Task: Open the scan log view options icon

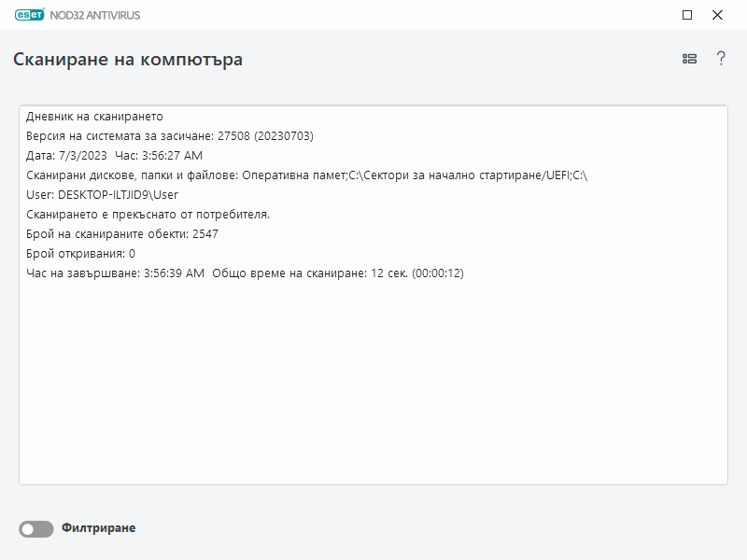Action: click(x=689, y=59)
